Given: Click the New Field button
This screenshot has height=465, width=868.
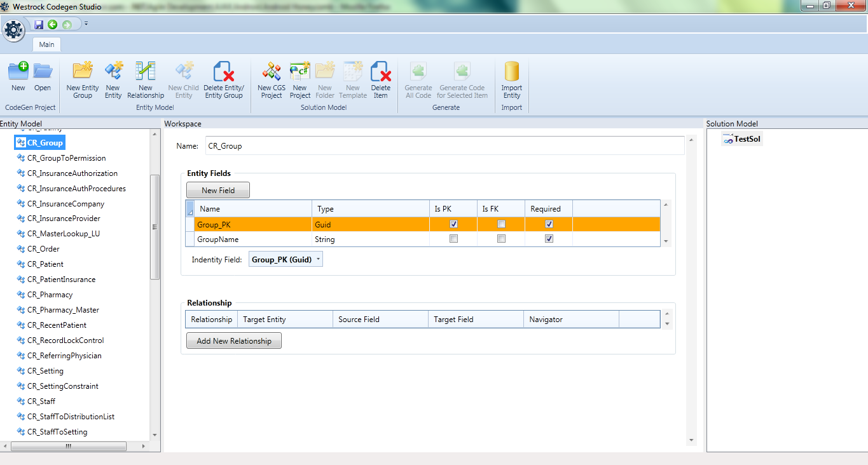Looking at the screenshot, I should [x=218, y=191].
